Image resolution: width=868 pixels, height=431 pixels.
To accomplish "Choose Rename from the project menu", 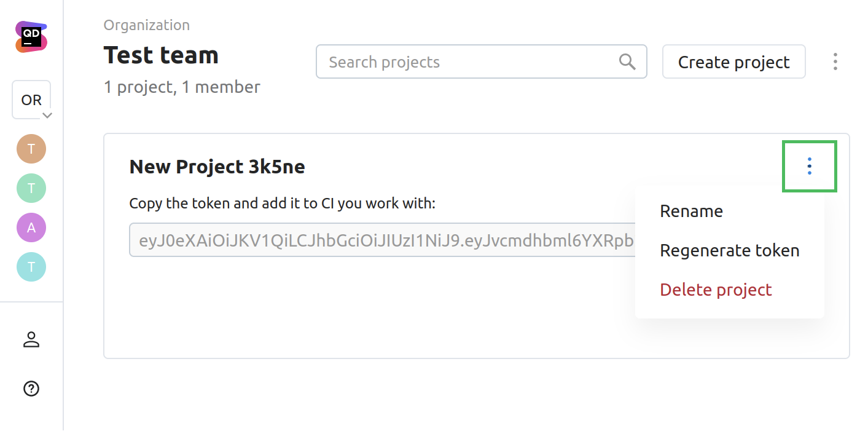I will (691, 212).
